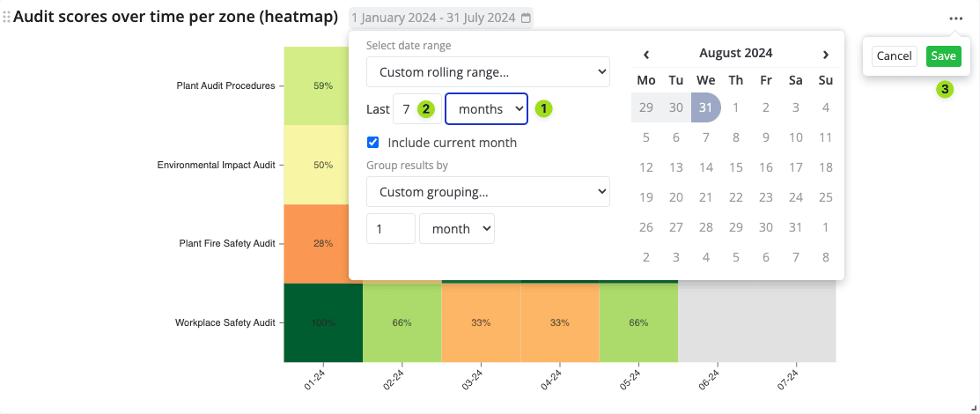Open the months unit dropdown
The width and height of the screenshot is (980, 414).
[486, 109]
